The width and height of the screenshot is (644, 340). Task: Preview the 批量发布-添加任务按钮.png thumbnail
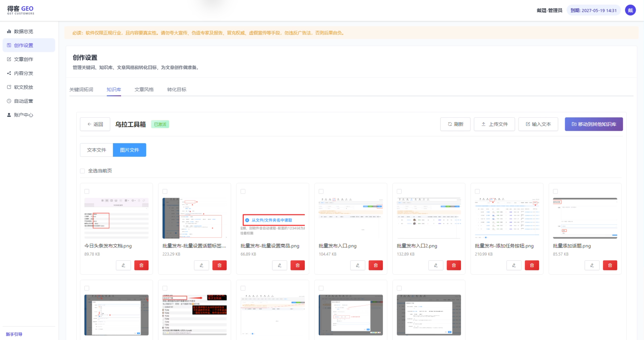tap(507, 218)
